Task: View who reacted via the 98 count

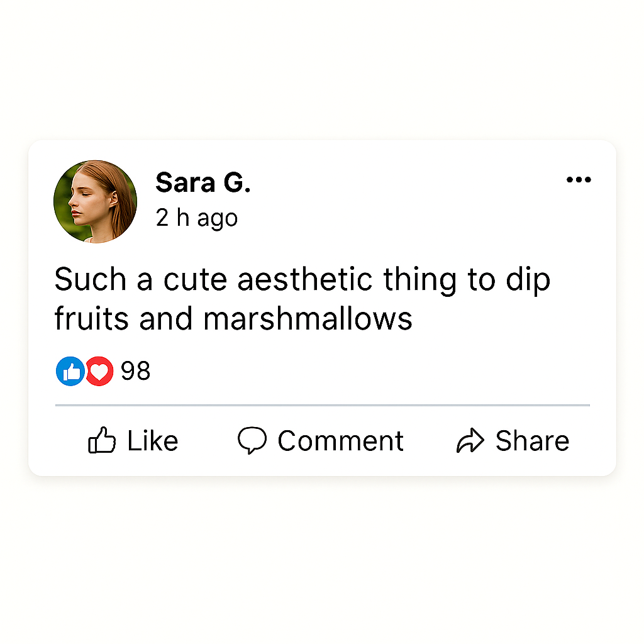Action: pos(136,372)
